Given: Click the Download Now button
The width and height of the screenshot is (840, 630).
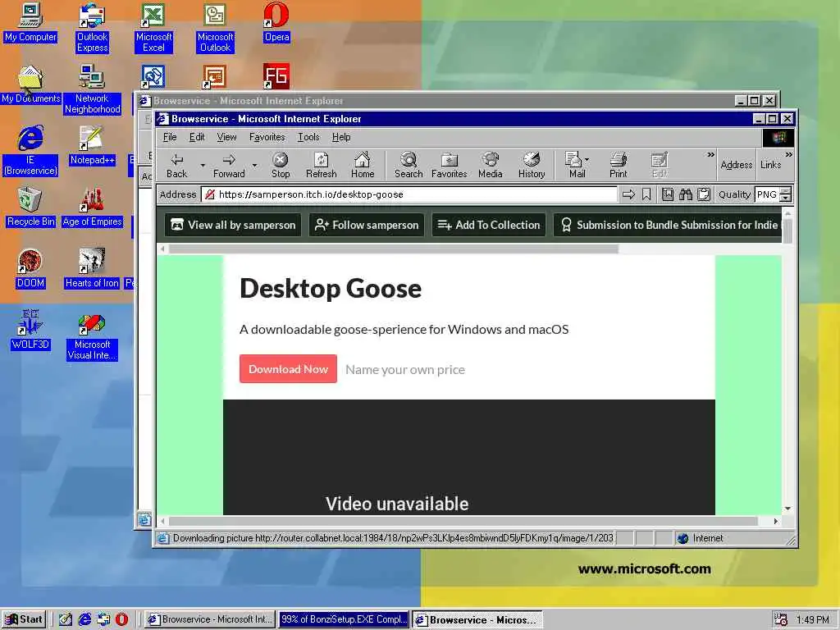Looking at the screenshot, I should [288, 368].
